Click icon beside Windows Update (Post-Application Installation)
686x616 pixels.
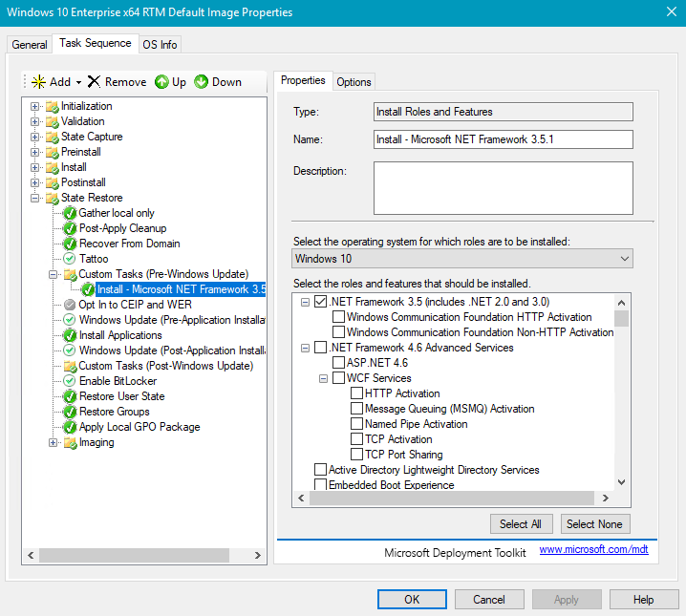click(70, 350)
